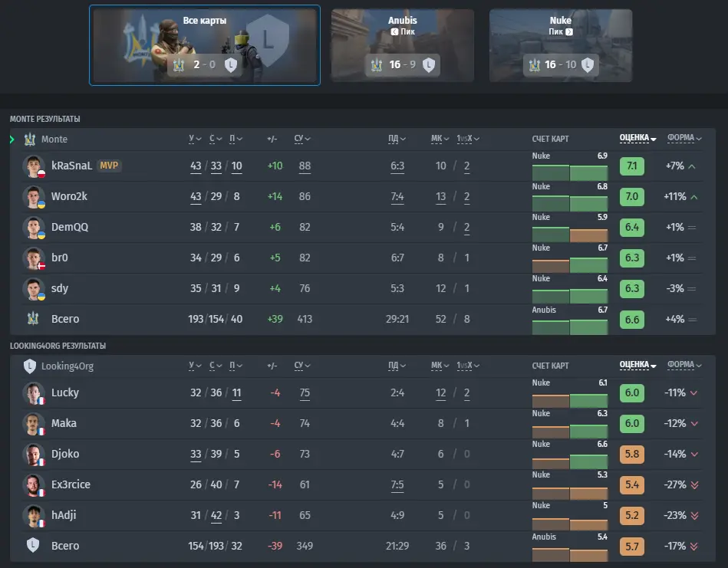Image resolution: width=728 pixels, height=568 pixels.
Task: Click Lucky's underlined 75 СУ value
Action: pos(305,393)
